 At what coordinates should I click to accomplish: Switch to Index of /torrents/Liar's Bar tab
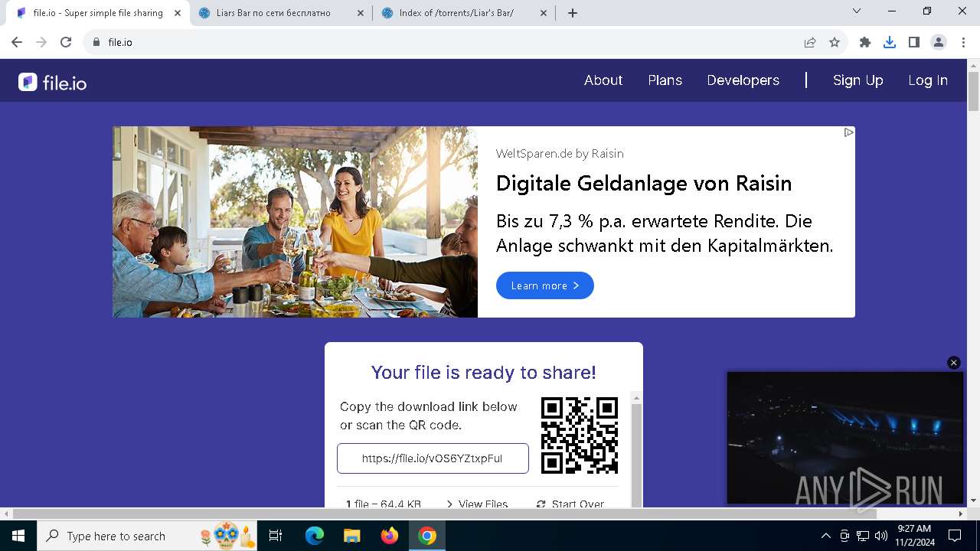pos(465,13)
